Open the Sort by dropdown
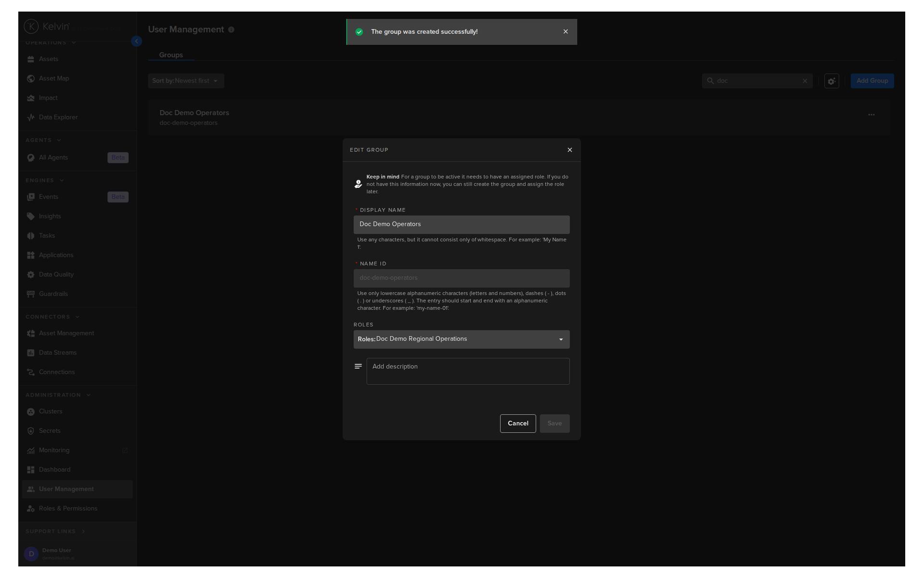 click(x=186, y=81)
